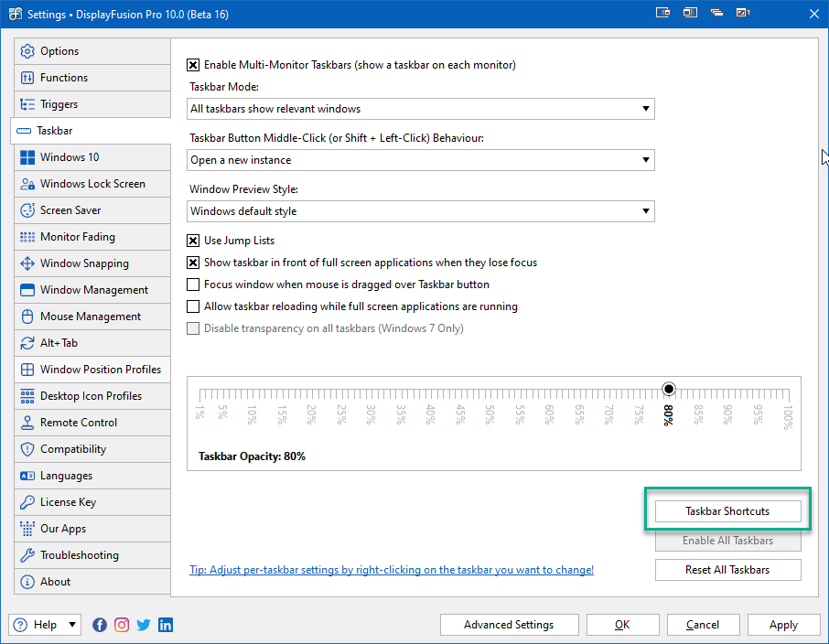Click first monitor icon in title bar

pyautogui.click(x=663, y=13)
